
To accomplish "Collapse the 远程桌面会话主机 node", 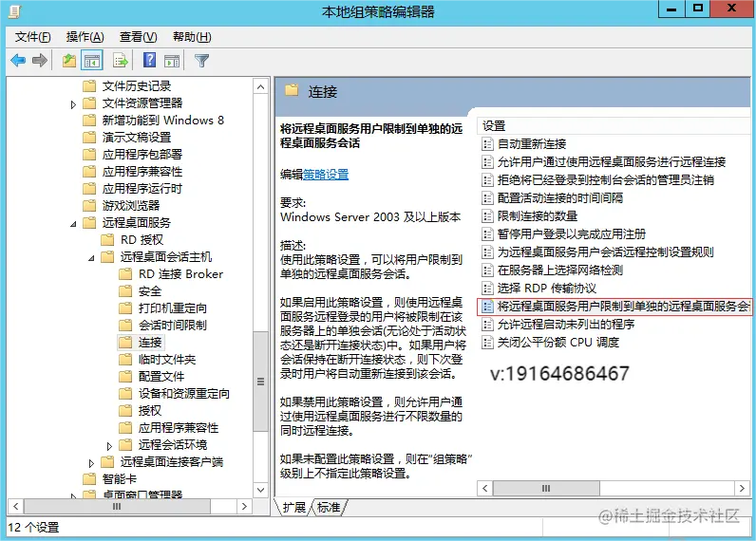I will point(91,258).
